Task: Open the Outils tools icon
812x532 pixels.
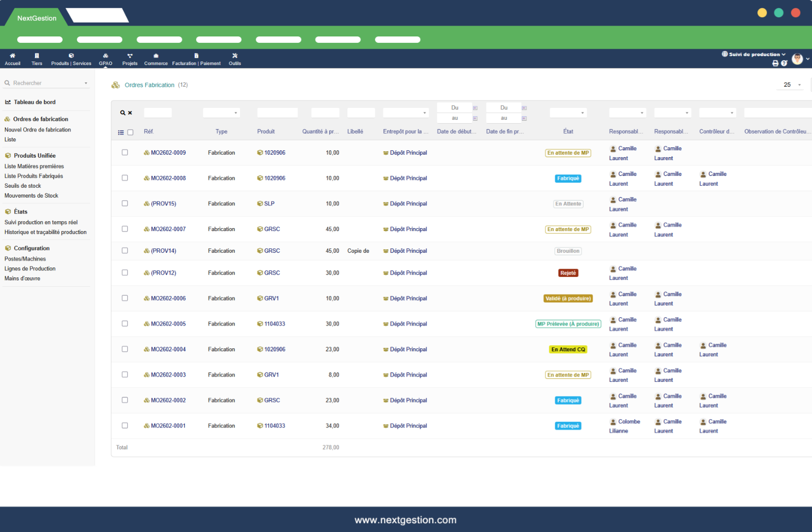Action: pos(235,56)
